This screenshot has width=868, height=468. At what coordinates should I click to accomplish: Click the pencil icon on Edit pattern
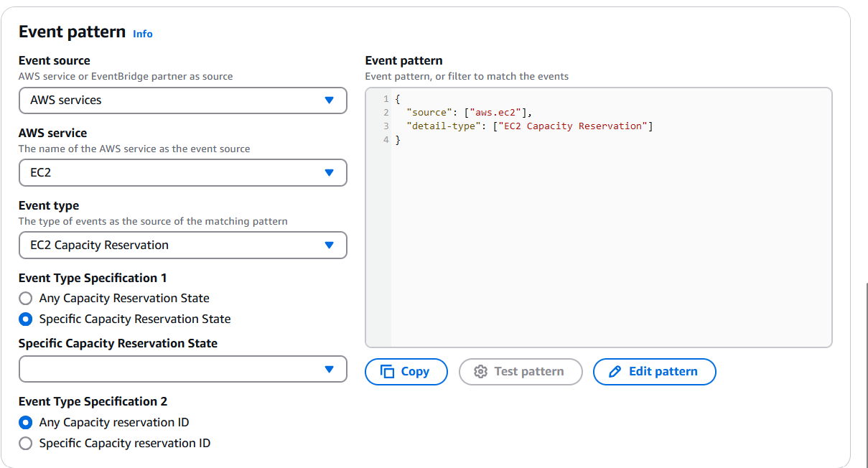tap(615, 372)
